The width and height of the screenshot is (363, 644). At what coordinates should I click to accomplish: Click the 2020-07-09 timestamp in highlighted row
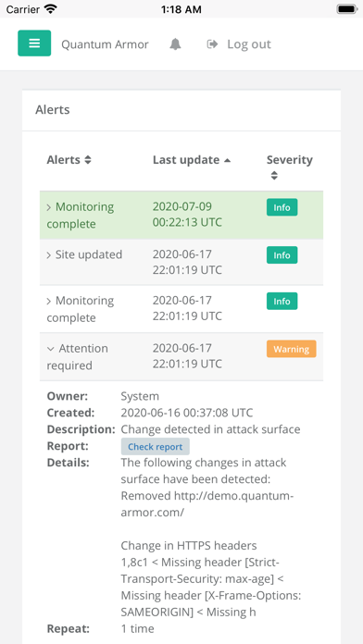[x=187, y=215]
